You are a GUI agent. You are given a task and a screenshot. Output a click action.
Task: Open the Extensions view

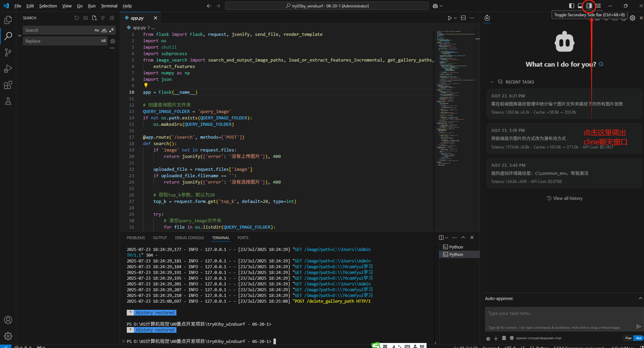8,85
